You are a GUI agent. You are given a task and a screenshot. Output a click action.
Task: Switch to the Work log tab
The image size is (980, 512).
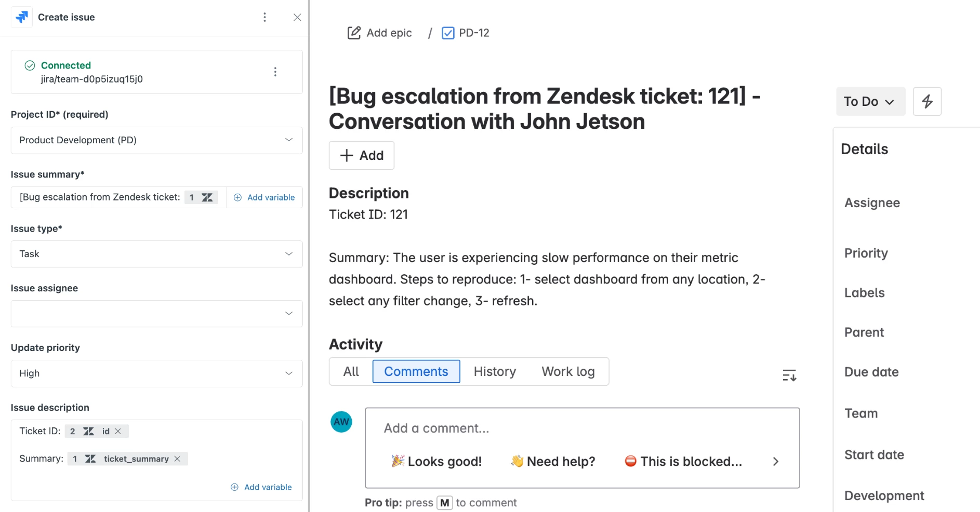click(x=568, y=371)
